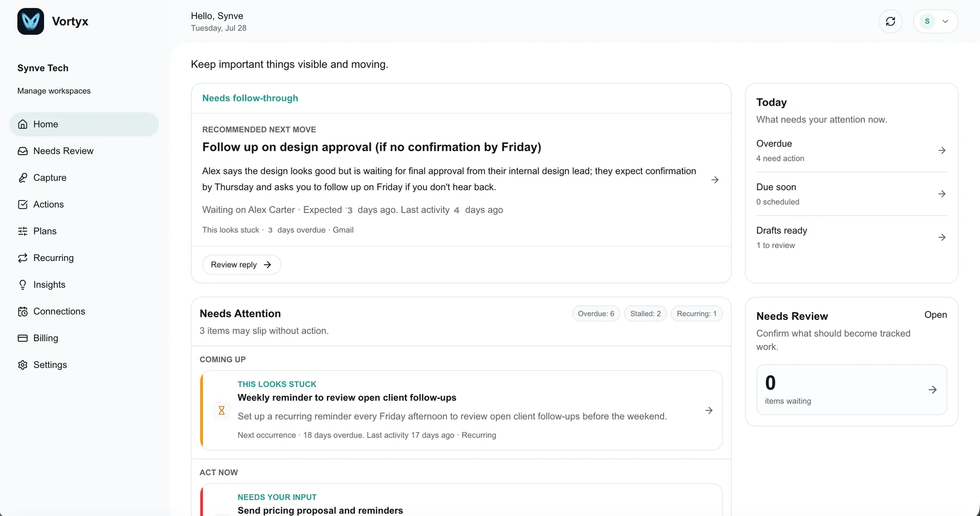Open the Recurring loop arrows icon
This screenshot has width=980, height=516.
coord(23,258)
